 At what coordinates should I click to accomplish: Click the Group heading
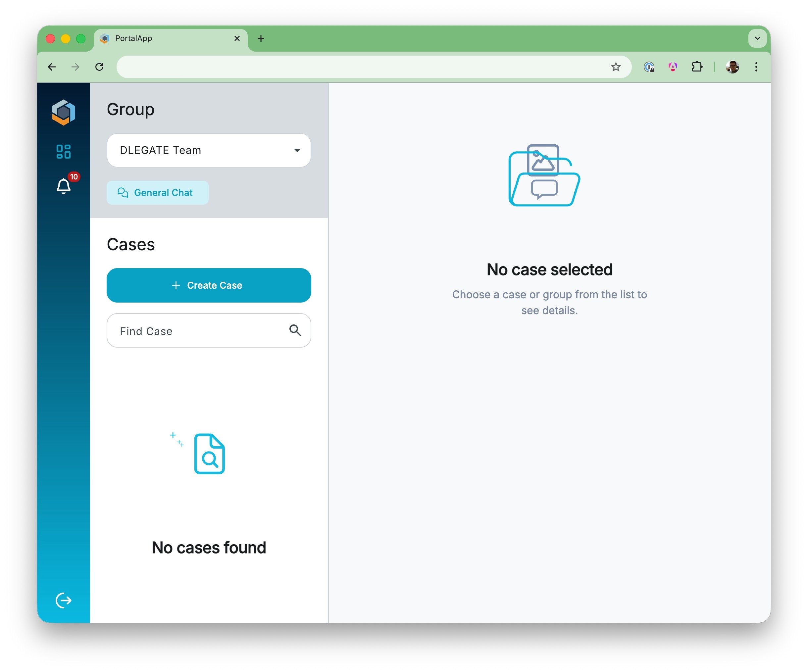[131, 110]
